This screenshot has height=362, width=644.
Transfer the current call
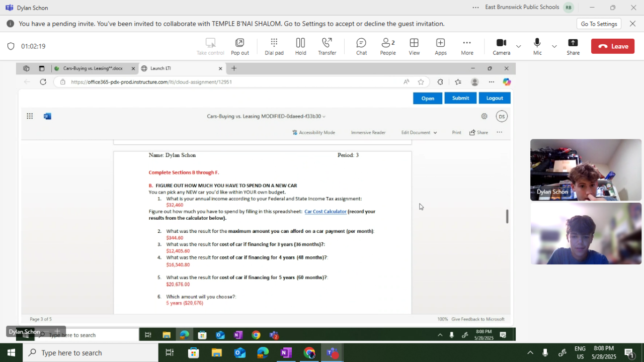(x=327, y=46)
